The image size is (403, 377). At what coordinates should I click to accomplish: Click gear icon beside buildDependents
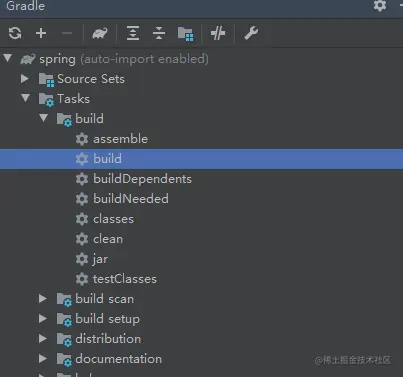click(82, 179)
